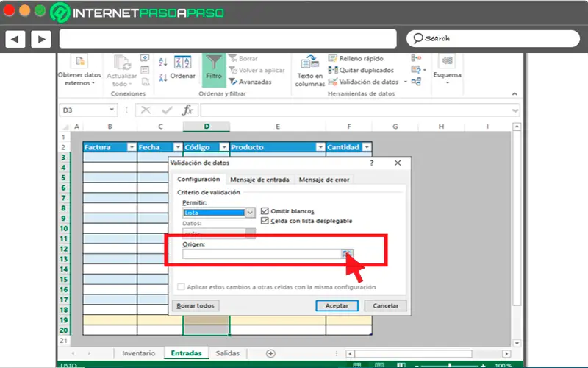Open the Salidas sheet tab
The height and width of the screenshot is (368, 588).
[x=227, y=353]
